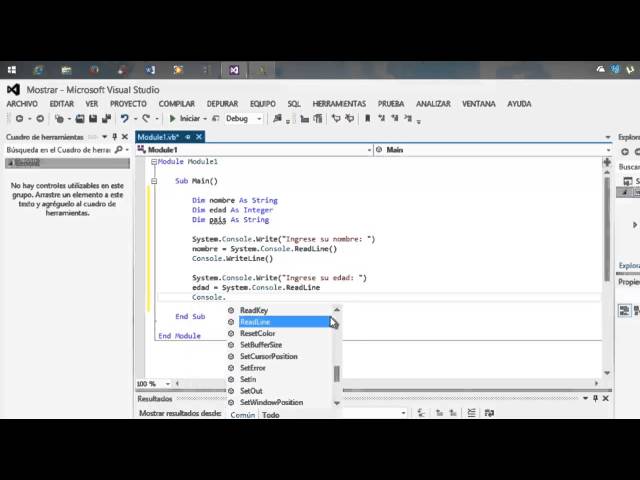Select SetOut in the IntelliSense list
This screenshot has height=480, width=640.
(251, 391)
